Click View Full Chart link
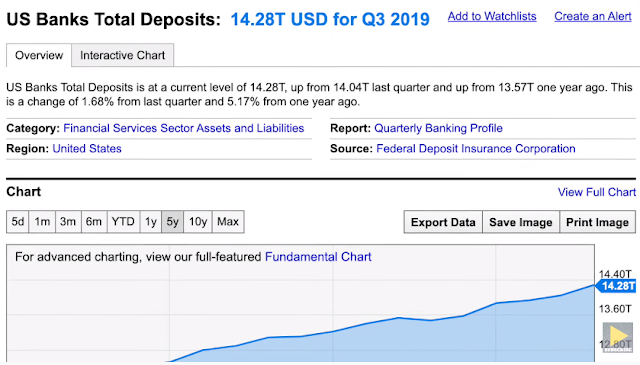The width and height of the screenshot is (640, 365). click(x=597, y=192)
